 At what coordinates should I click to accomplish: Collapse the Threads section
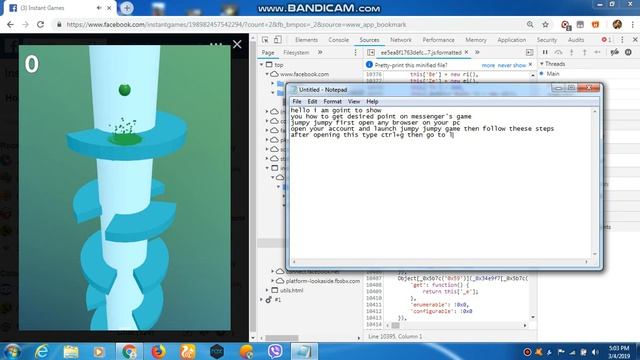tap(542, 64)
